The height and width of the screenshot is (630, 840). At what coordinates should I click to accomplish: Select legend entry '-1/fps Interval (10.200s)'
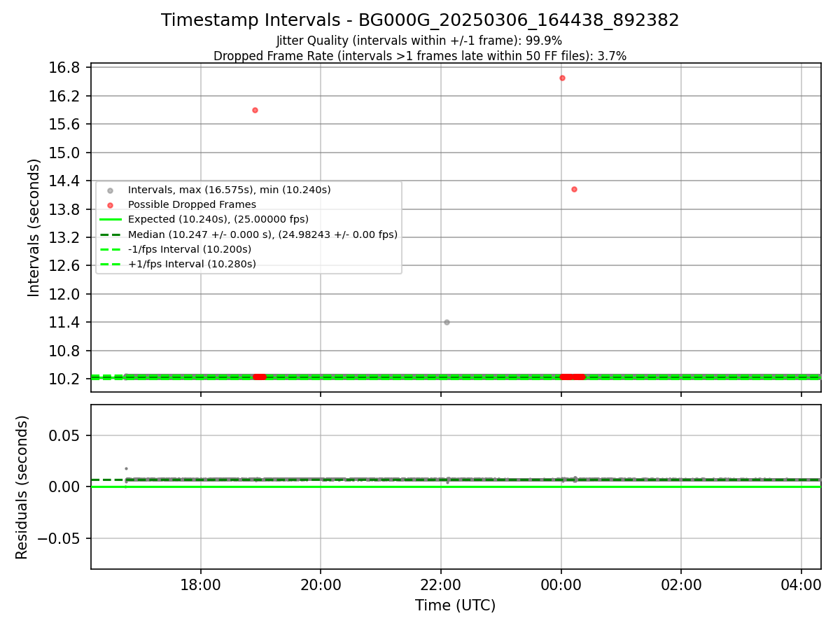(x=190, y=249)
